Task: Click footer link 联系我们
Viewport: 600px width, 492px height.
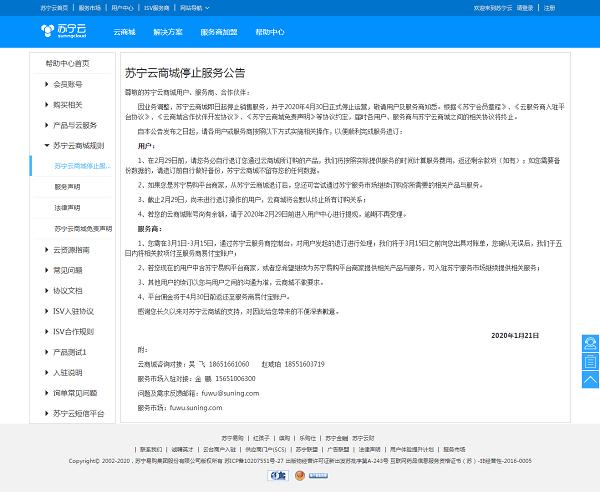Action: click(x=151, y=450)
